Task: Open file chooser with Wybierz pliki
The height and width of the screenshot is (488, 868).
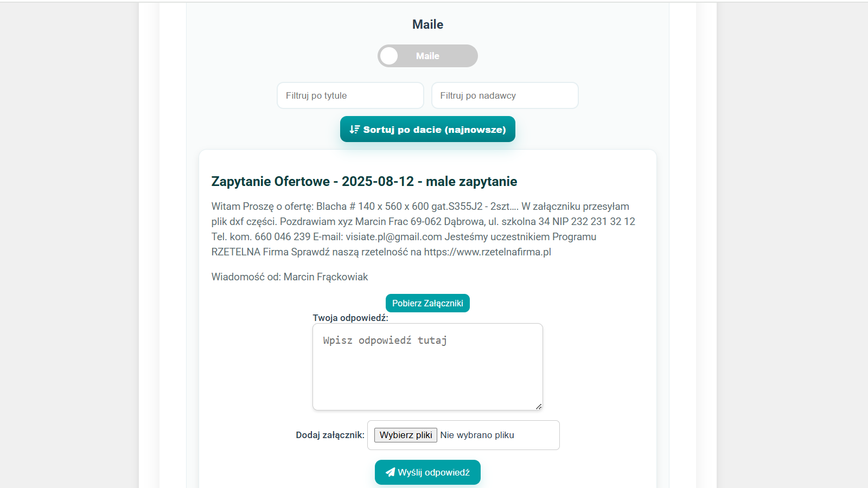Action: pyautogui.click(x=406, y=435)
